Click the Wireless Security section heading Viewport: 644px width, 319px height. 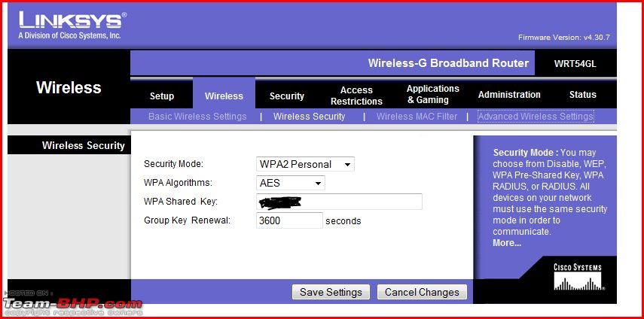click(84, 145)
